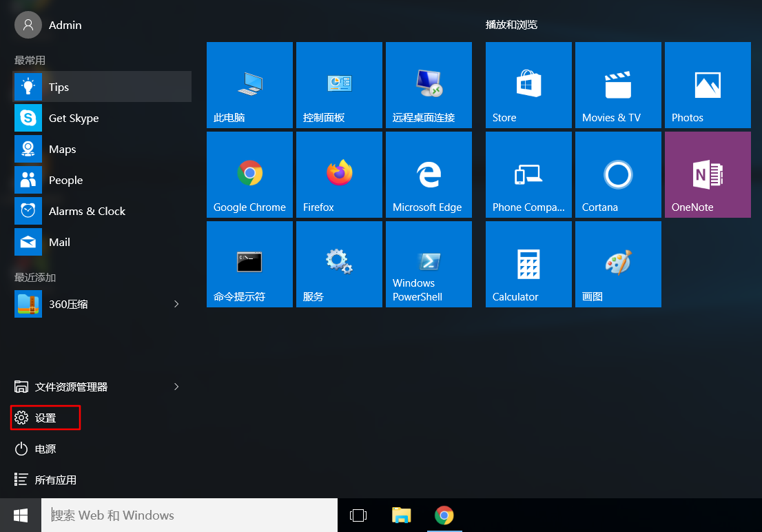The image size is (762, 532).
Task: Launch 远程桌面连接 tile
Action: pos(429,85)
